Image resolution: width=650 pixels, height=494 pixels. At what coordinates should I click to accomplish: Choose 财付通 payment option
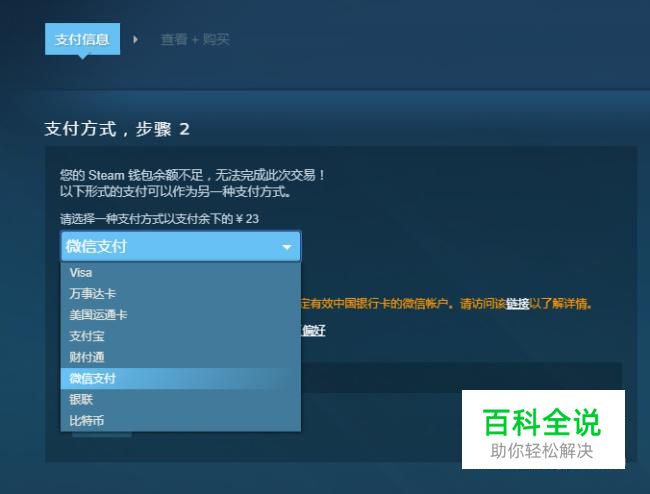pyautogui.click(x=181, y=357)
